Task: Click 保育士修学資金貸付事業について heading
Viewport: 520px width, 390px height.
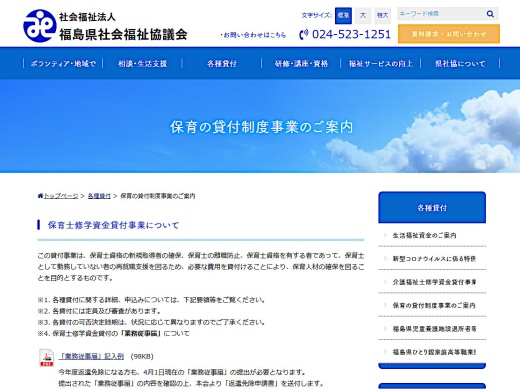Action: 113,225
